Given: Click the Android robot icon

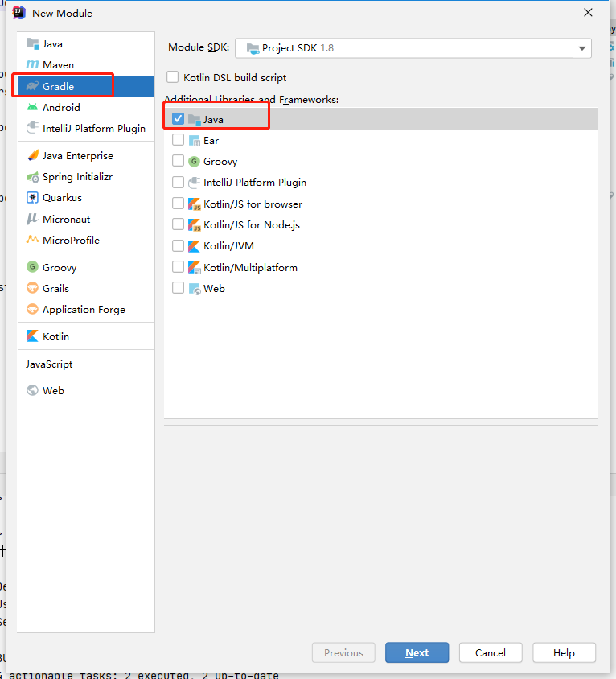Looking at the screenshot, I should (32, 107).
